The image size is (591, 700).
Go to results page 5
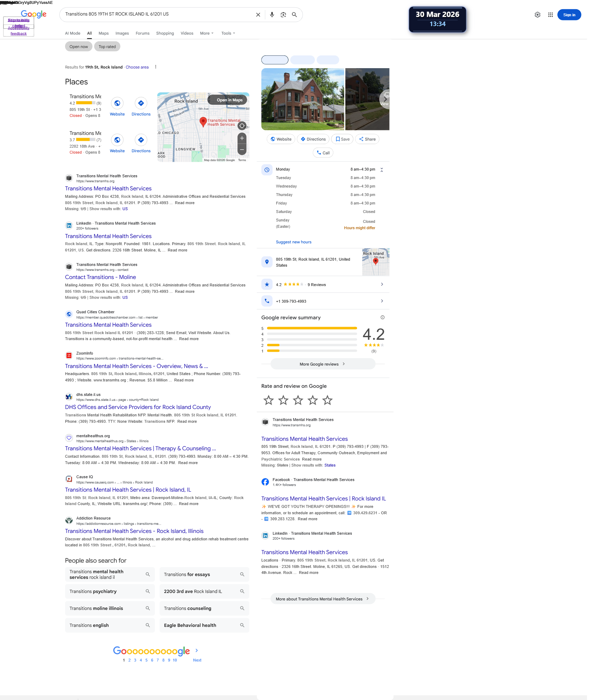146,660
